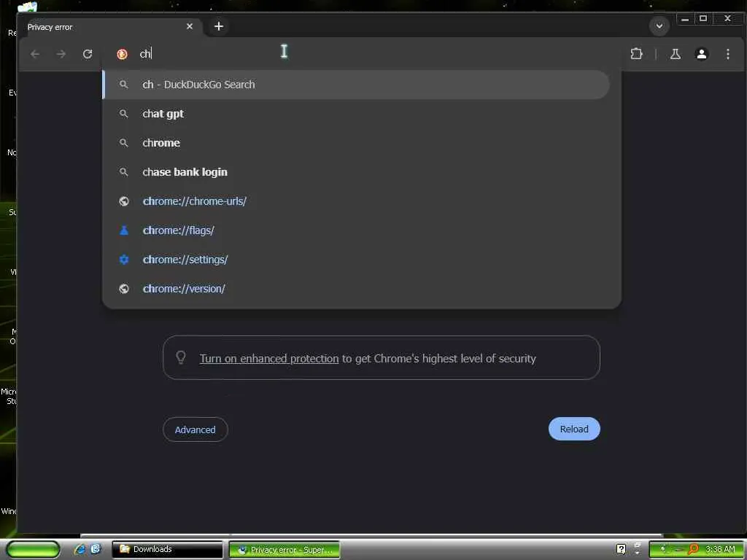
Task: Select the 'chrome' search suggestion
Action: pos(356,143)
